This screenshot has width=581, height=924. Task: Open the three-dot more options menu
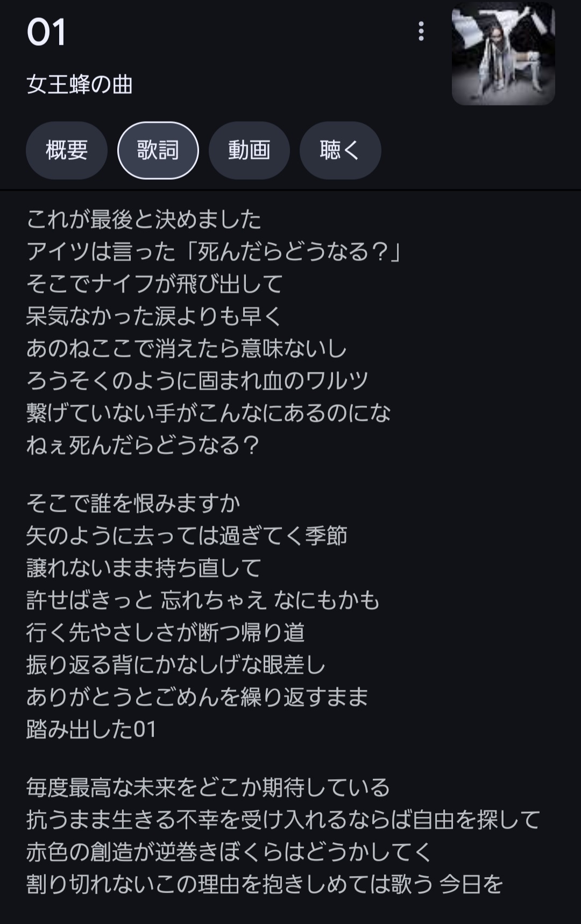point(421,32)
